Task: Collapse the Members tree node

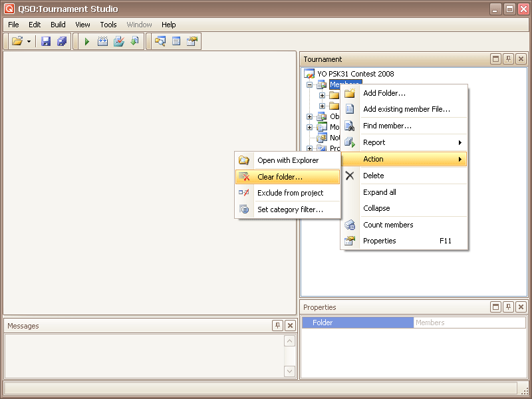Action: coord(309,85)
